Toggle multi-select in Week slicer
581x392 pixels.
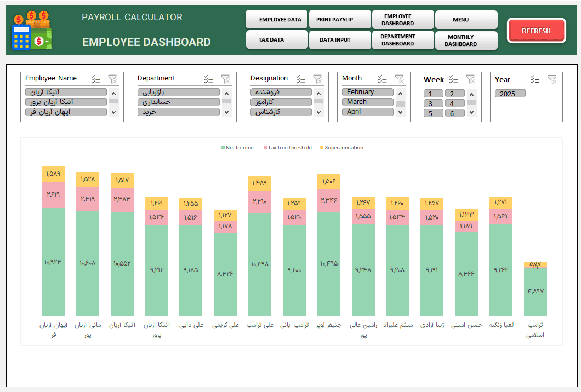[x=453, y=79]
